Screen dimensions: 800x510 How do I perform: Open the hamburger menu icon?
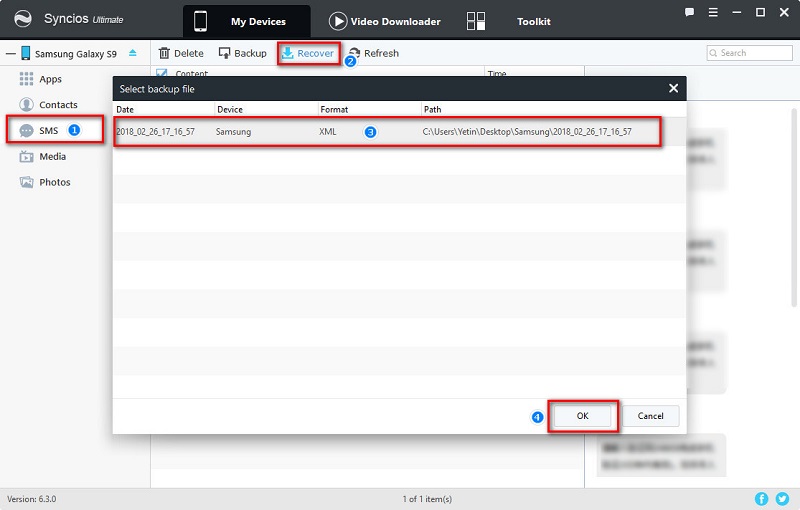pos(713,12)
